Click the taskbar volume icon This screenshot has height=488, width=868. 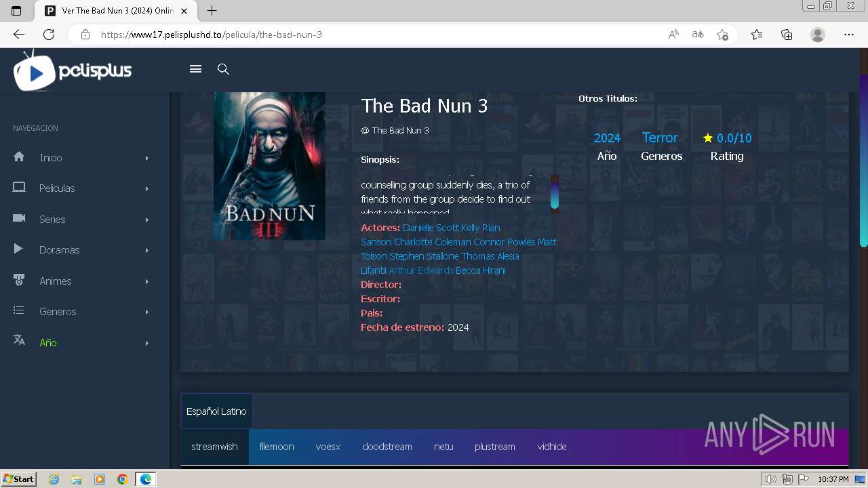[770, 479]
